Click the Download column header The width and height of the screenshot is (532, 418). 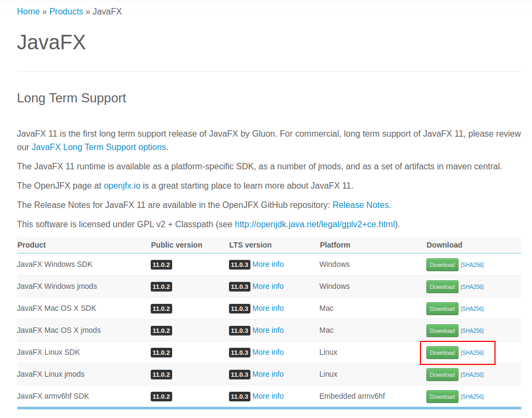coord(445,245)
